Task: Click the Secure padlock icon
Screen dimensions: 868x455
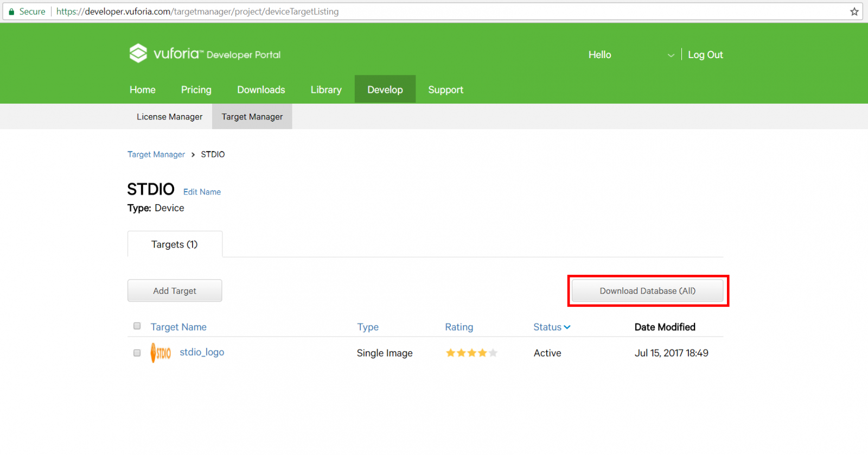Action: (x=11, y=11)
